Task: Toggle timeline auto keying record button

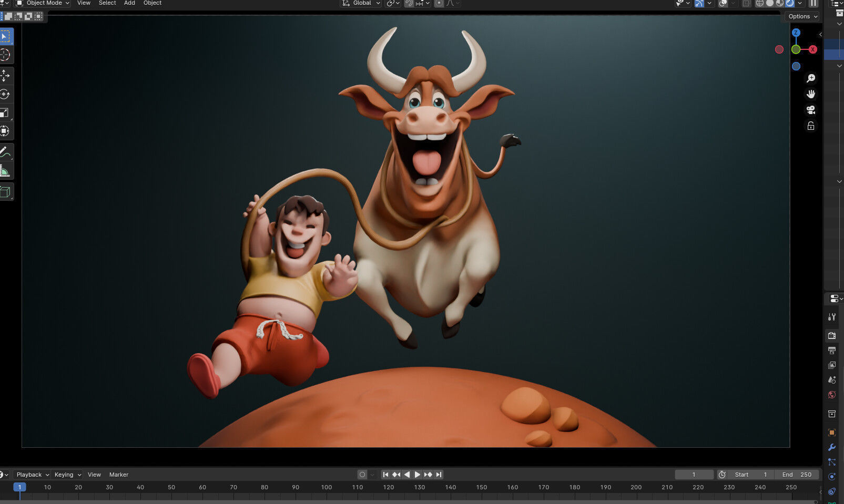Action: pyautogui.click(x=362, y=475)
